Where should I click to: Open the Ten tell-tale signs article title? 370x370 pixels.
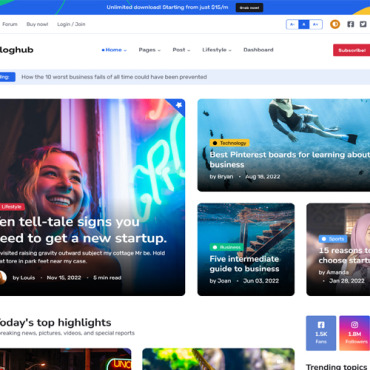pyautogui.click(x=83, y=230)
